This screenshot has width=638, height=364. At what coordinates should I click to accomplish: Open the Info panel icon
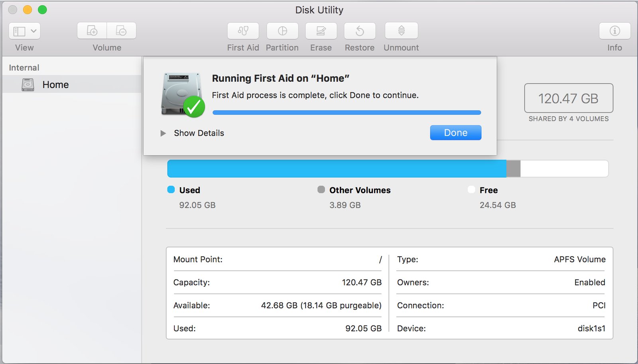(x=614, y=31)
